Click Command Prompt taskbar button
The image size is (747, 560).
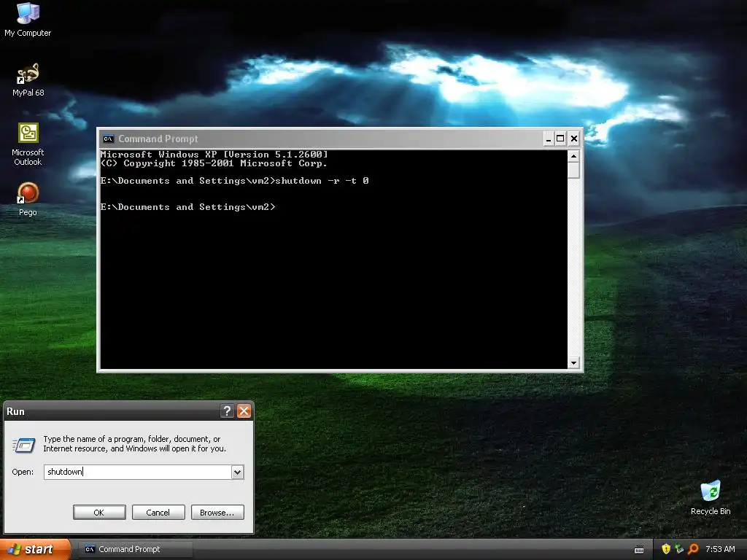[135, 549]
